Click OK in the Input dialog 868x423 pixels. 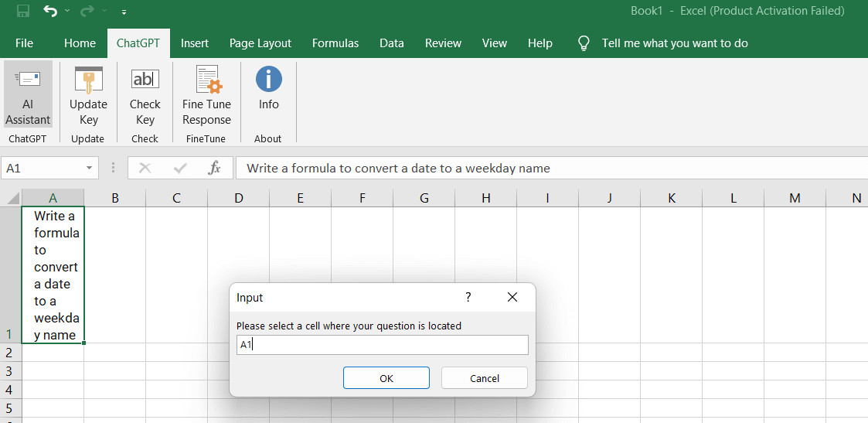pos(386,378)
